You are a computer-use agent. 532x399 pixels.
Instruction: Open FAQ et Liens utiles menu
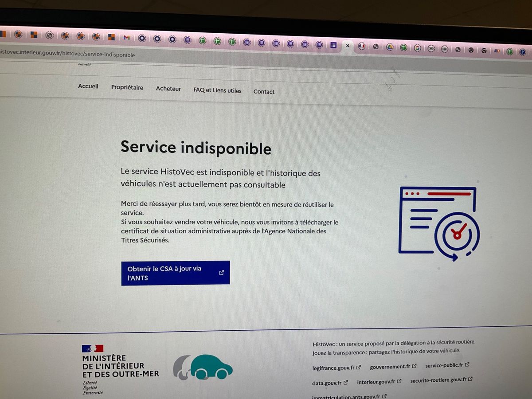pyautogui.click(x=217, y=90)
